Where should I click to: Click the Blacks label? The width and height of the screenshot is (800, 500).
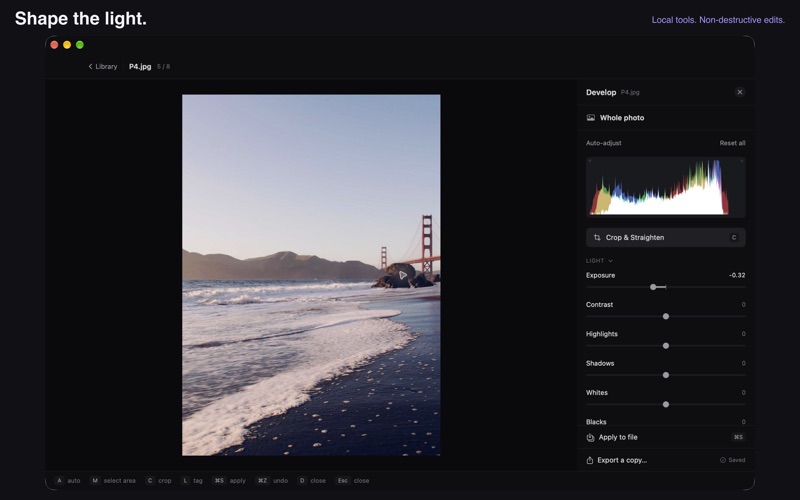coord(596,422)
